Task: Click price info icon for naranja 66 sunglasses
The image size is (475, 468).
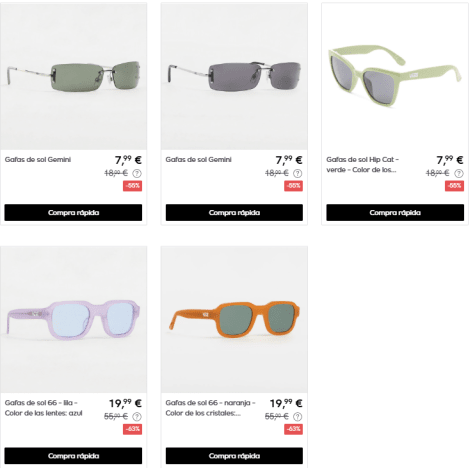Action: (x=298, y=417)
